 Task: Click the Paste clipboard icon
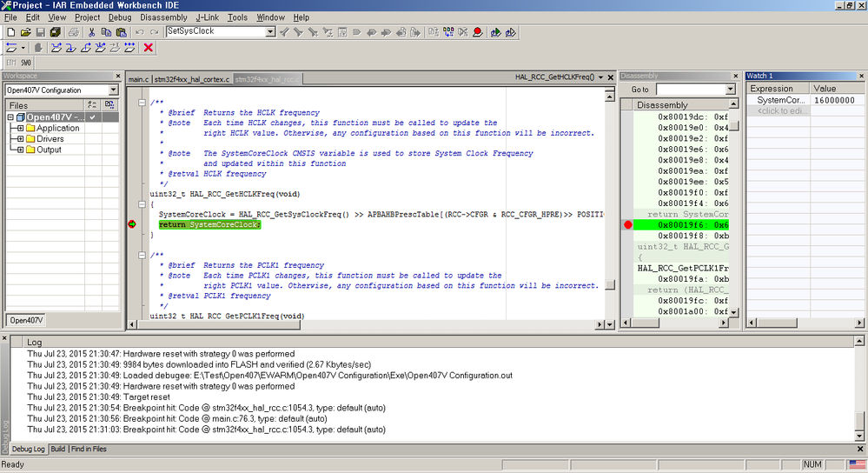[x=122, y=32]
